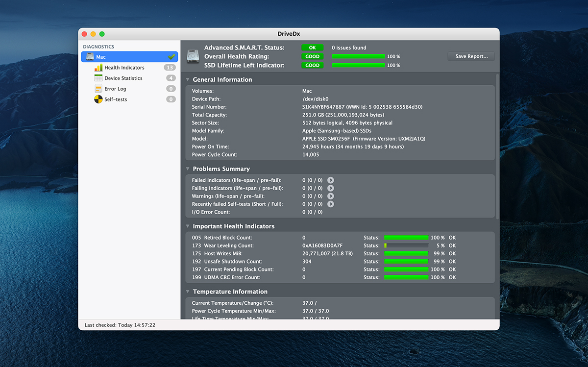Click the Advanced S.M.A.R.T. Status label

point(244,48)
